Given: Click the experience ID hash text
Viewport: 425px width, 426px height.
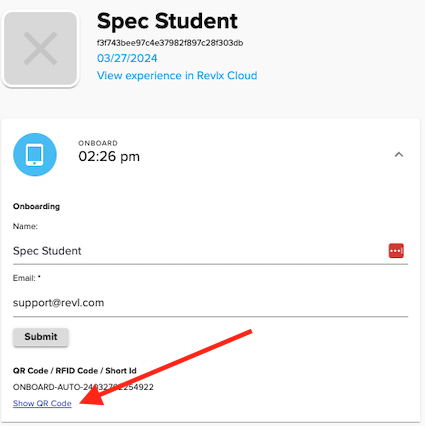Looking at the screenshot, I should 170,43.
